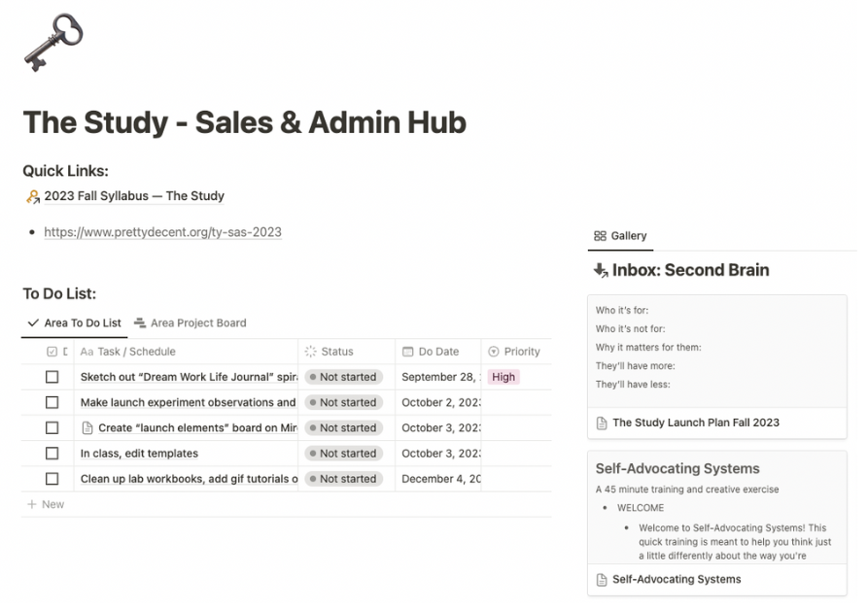
Task: Add a New row to the to-do list
Action: 46,504
